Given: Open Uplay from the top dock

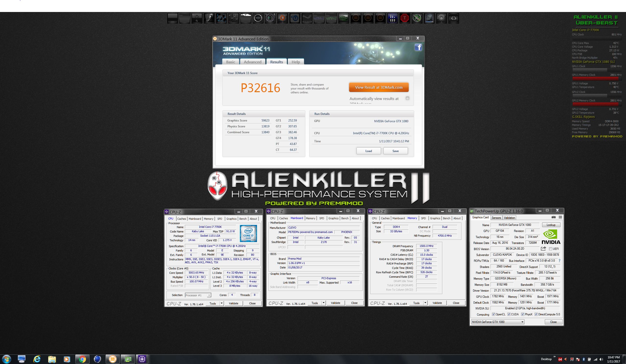Looking at the screenshot, I should pyautogui.click(x=295, y=18).
